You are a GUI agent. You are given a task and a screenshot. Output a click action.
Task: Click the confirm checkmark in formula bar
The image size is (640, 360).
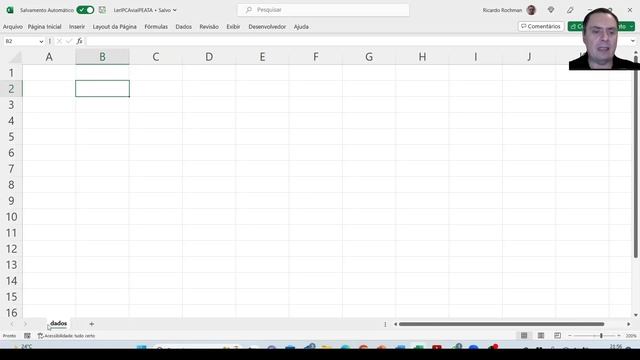pos(69,41)
